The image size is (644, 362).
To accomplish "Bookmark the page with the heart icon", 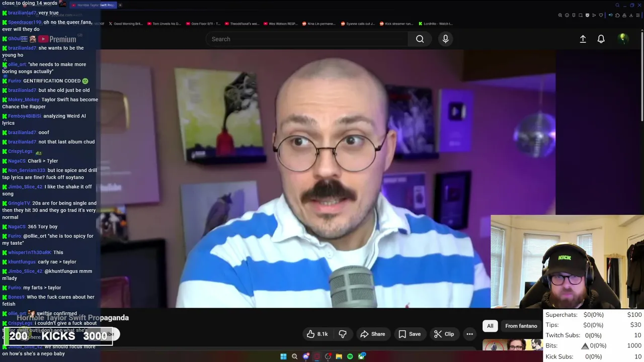I will [x=601, y=15].
